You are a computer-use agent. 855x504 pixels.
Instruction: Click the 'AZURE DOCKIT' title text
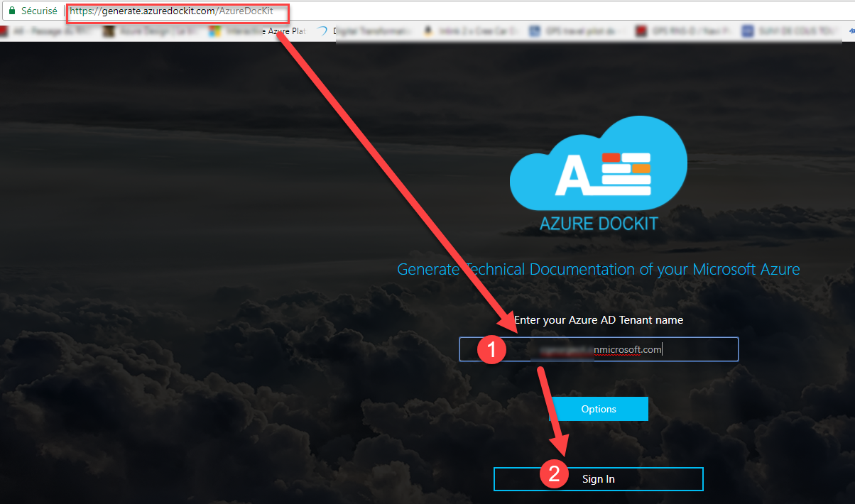[x=599, y=223]
